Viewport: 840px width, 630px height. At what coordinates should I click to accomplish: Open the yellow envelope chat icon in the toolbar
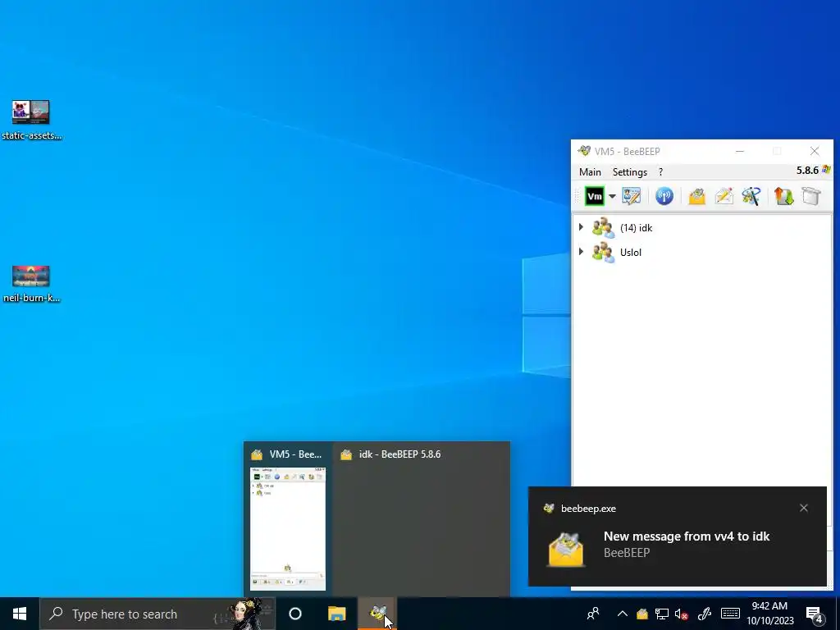[x=697, y=196]
